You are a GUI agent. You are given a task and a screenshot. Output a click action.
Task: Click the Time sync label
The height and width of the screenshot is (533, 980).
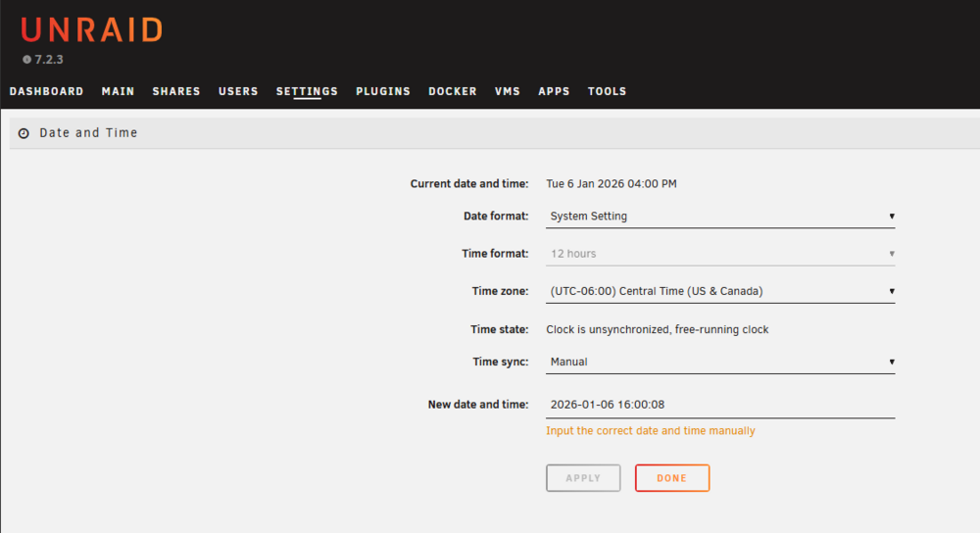(501, 362)
